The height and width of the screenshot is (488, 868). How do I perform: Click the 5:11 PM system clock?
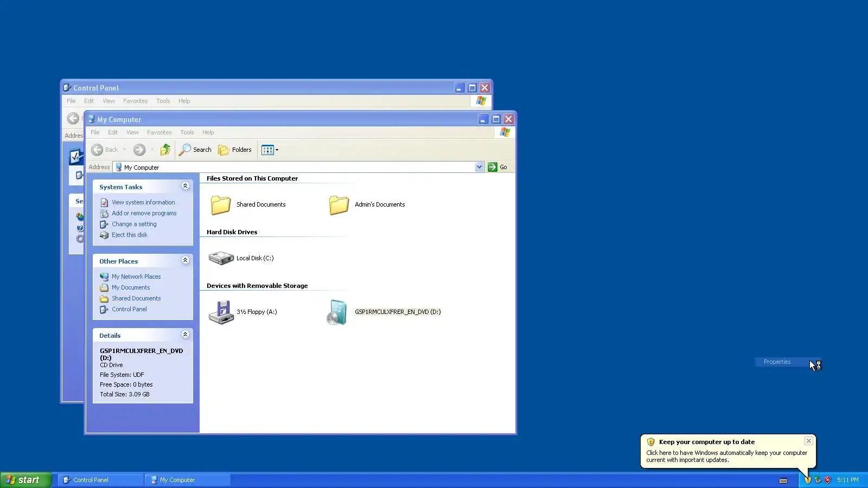[x=847, y=480]
